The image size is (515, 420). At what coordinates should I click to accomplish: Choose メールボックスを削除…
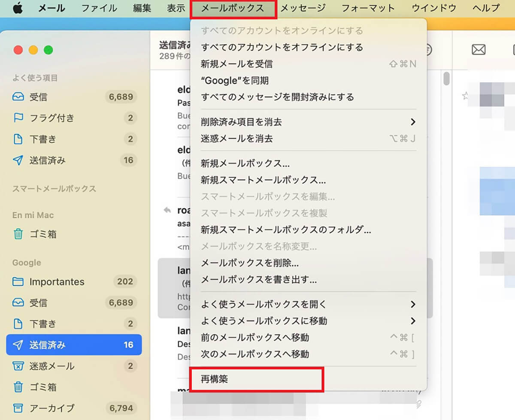point(309,263)
